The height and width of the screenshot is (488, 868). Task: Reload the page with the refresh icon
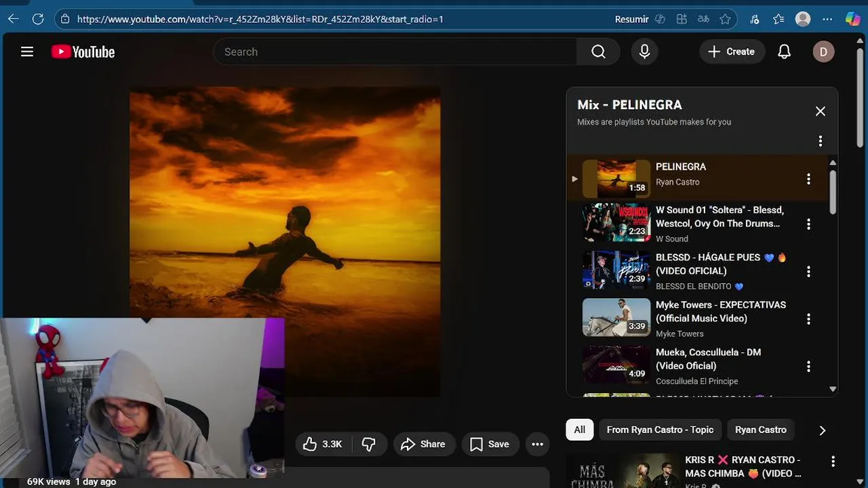38,19
